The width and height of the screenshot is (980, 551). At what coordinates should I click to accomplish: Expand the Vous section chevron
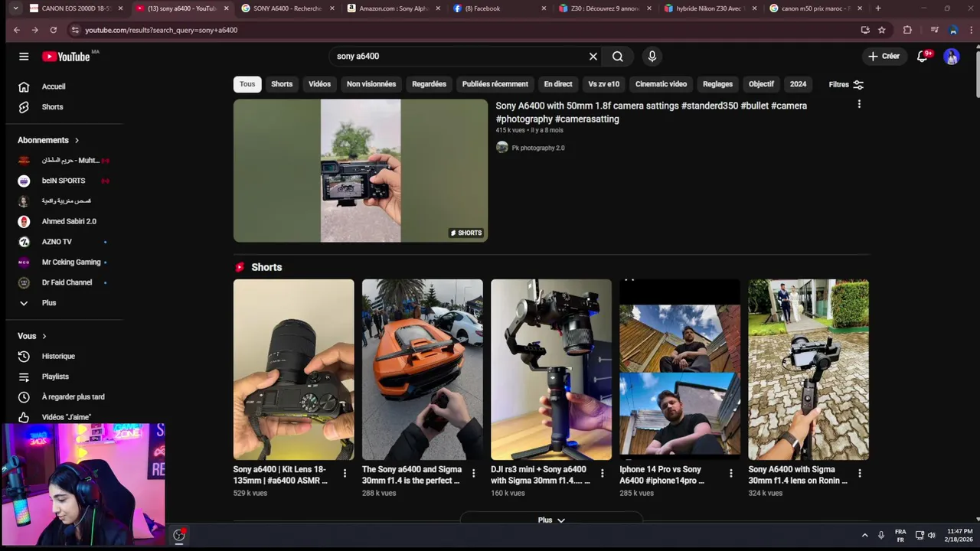coord(44,336)
